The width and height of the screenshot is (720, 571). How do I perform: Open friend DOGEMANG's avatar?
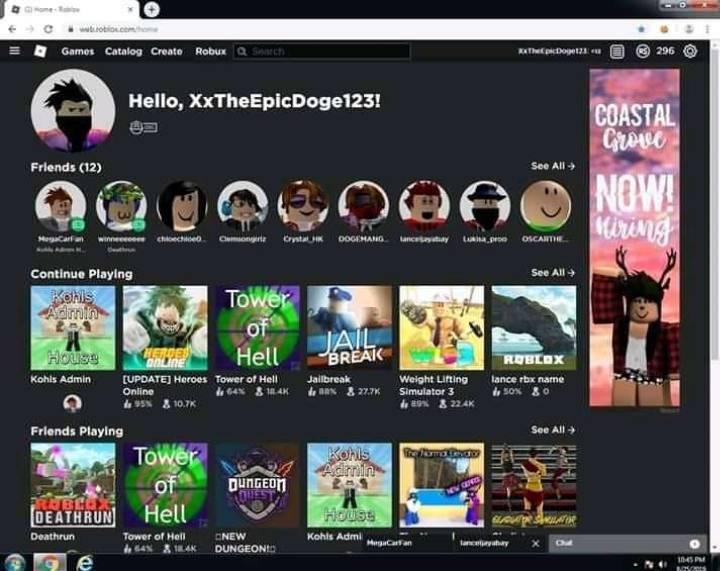point(364,205)
